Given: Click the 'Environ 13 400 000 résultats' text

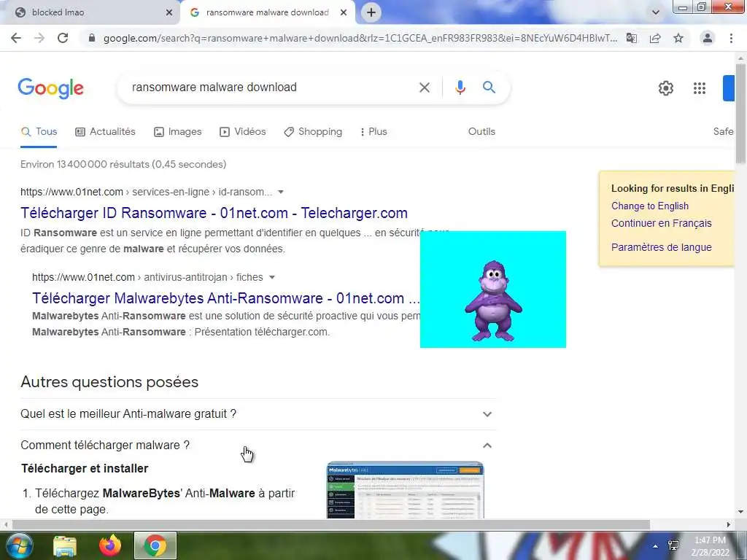Looking at the screenshot, I should point(123,164).
